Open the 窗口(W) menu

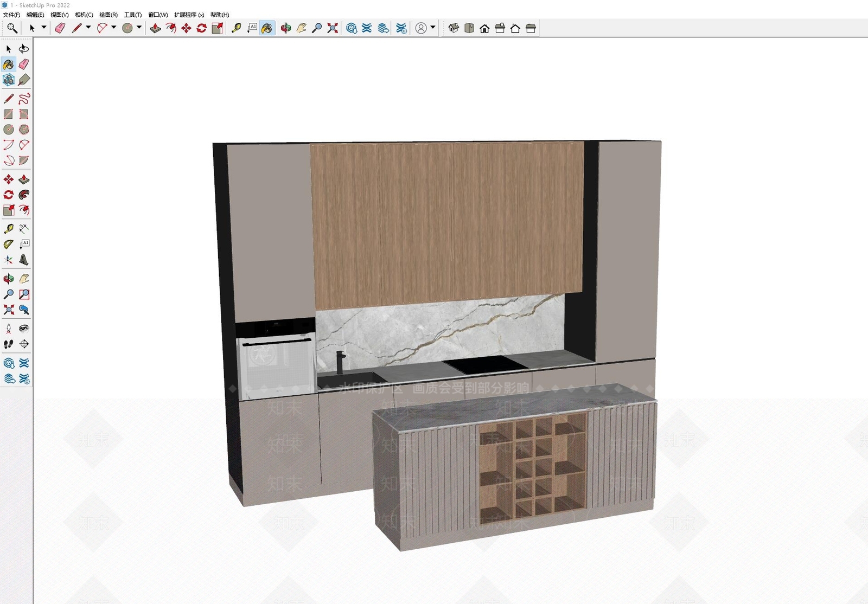click(x=158, y=15)
